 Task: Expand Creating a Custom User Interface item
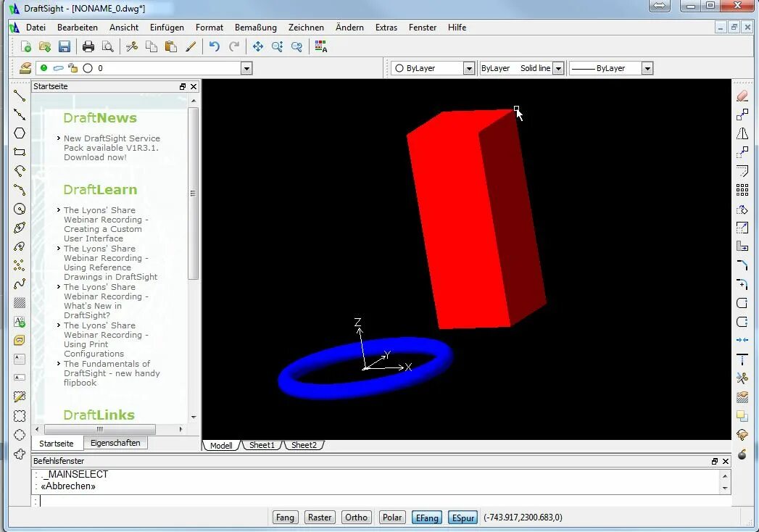click(x=58, y=209)
